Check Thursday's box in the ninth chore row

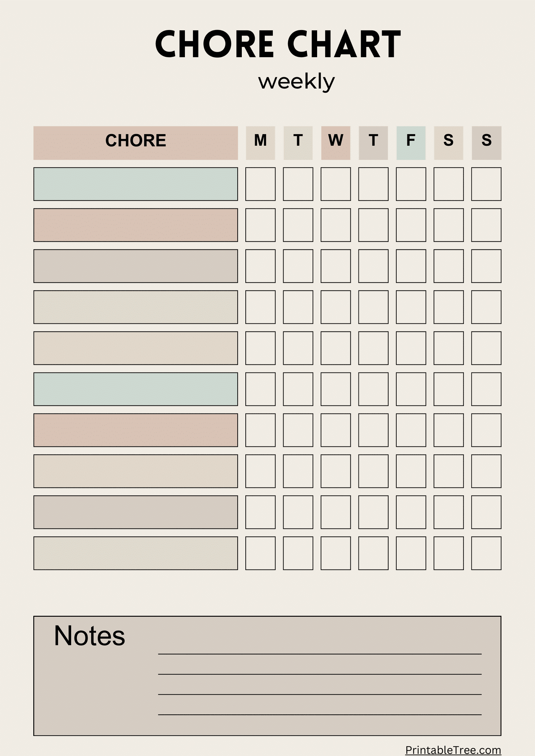click(x=373, y=512)
